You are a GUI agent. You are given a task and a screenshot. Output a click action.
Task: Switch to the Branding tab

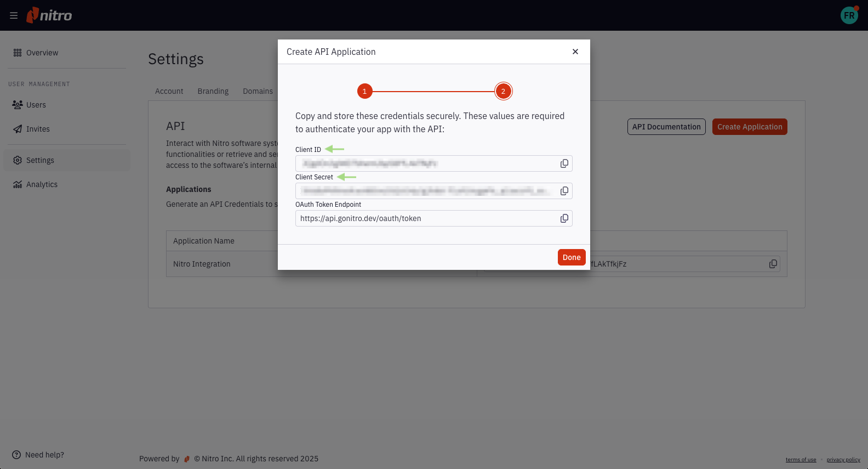(x=213, y=91)
